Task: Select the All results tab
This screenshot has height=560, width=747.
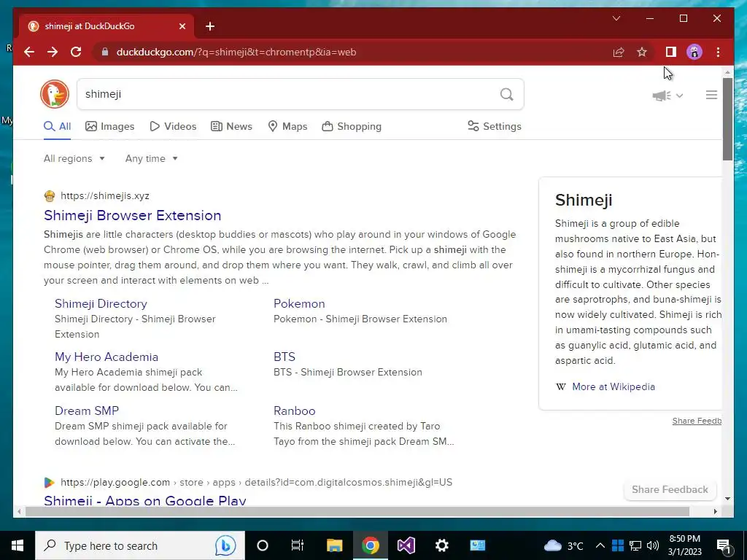Action: pyautogui.click(x=57, y=126)
